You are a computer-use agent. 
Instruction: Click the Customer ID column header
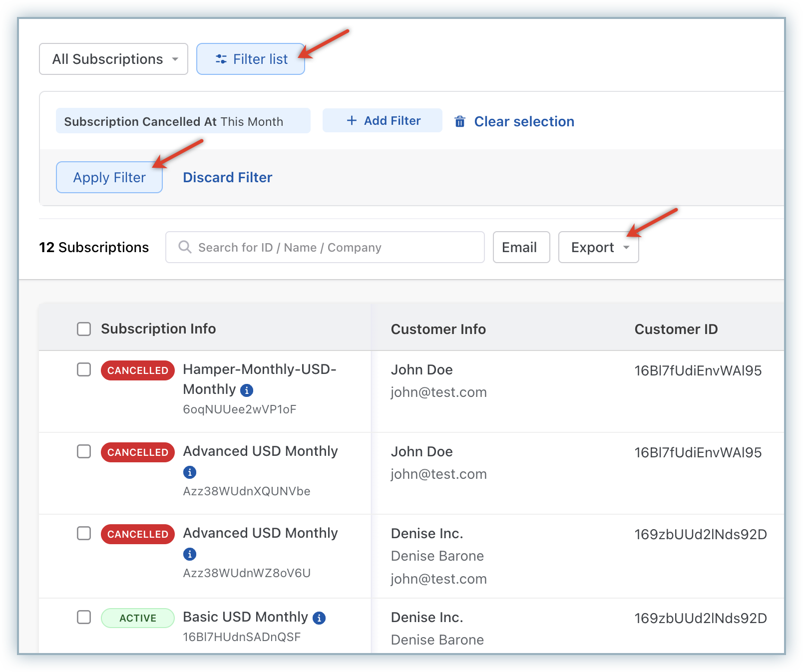[676, 330]
